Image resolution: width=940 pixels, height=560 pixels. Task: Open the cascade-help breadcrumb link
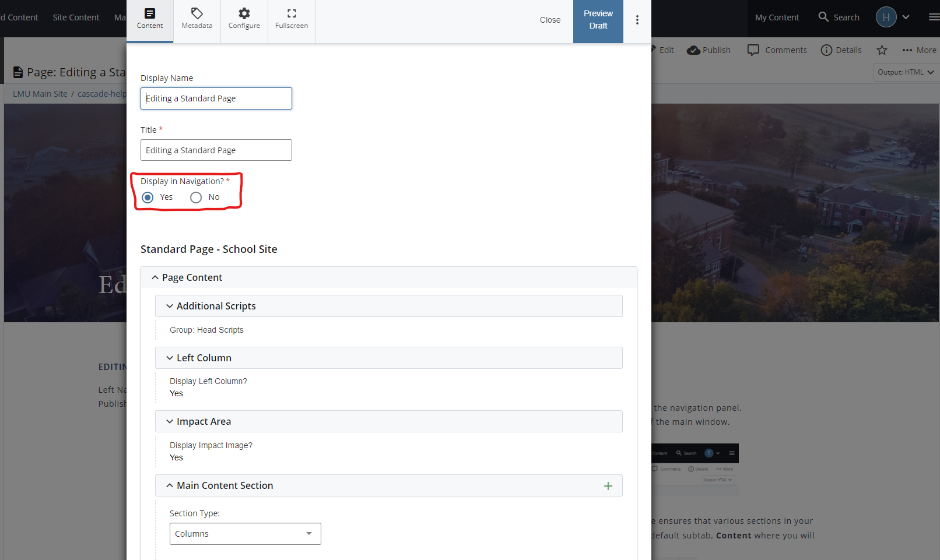click(x=102, y=94)
